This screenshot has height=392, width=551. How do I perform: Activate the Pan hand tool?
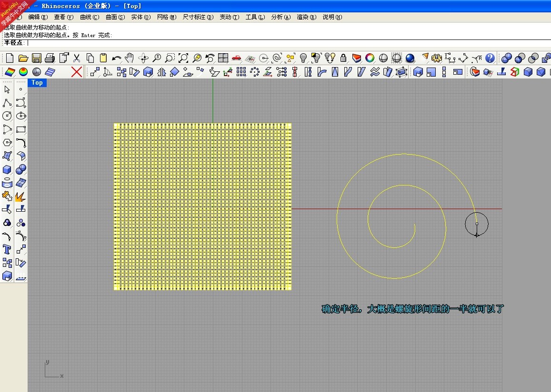tap(130, 58)
